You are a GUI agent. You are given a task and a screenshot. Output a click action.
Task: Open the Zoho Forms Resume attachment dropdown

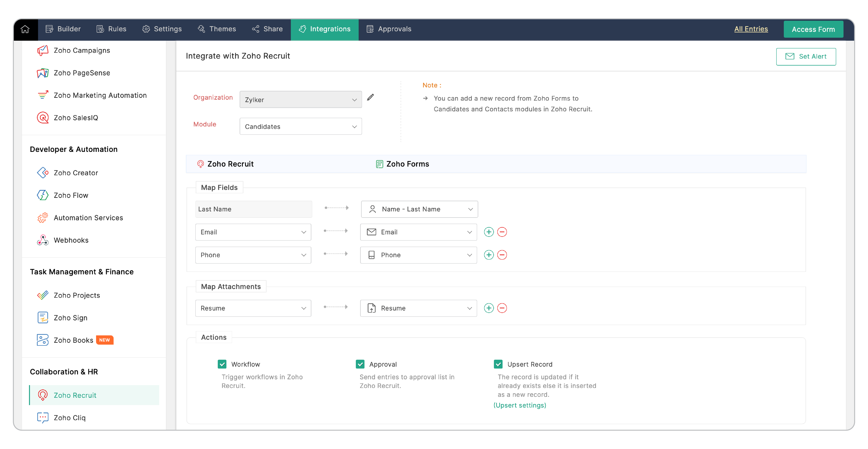(419, 308)
